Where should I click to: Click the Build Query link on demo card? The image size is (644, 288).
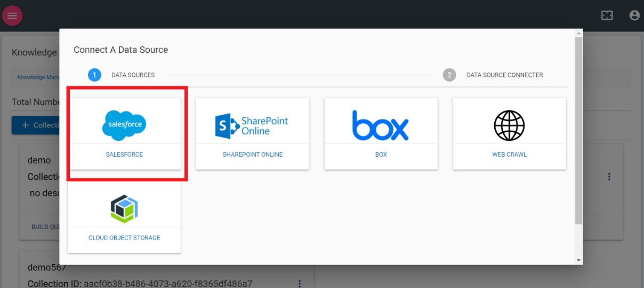click(45, 227)
